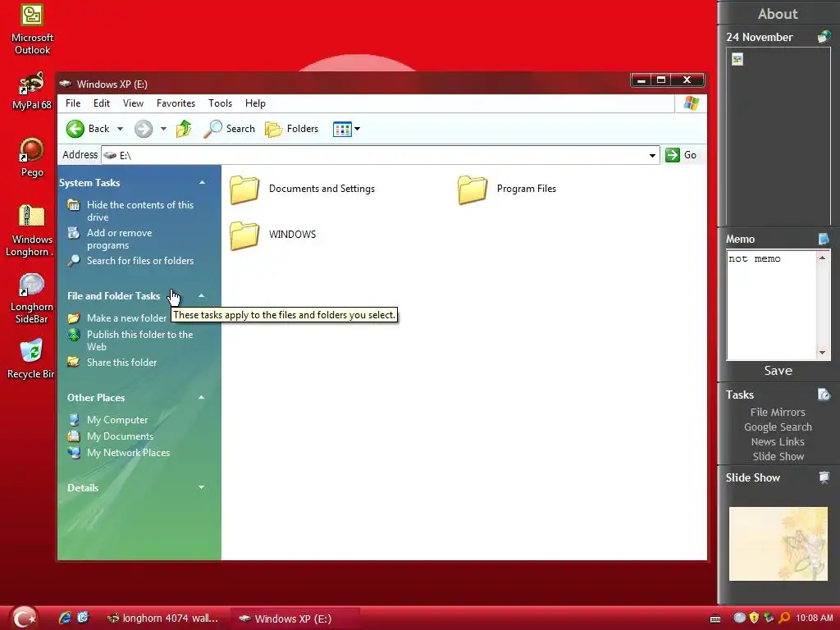This screenshot has width=840, height=630.
Task: Toggle the Folders tree pane
Action: tap(292, 129)
